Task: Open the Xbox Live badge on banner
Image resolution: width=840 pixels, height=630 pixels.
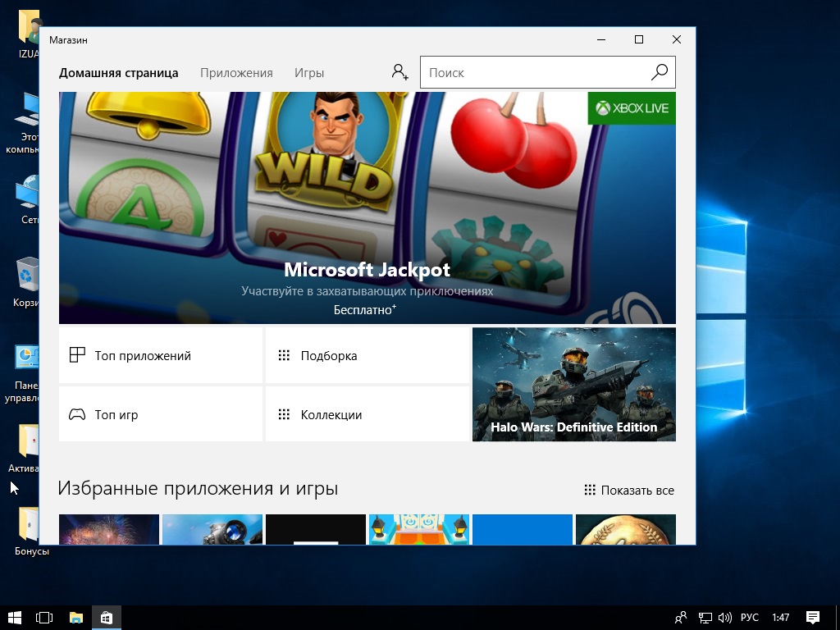Action: coord(632,108)
